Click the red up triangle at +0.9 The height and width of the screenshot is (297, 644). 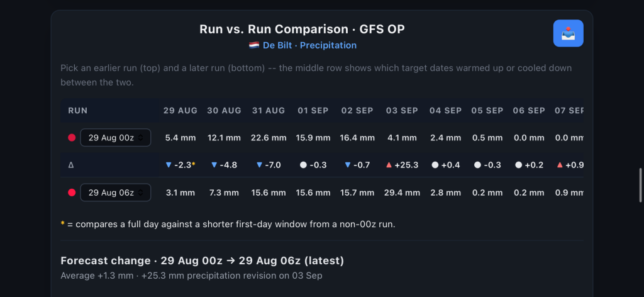click(x=559, y=165)
